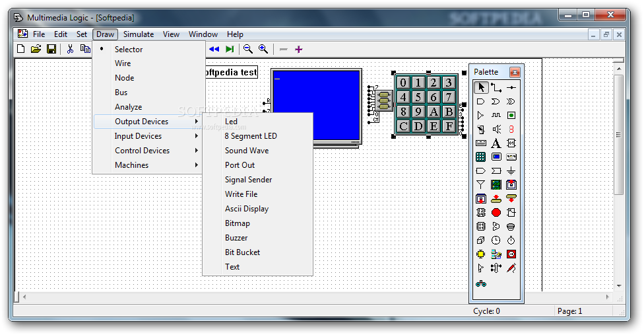This screenshot has height=335, width=644.
Task: Click the horizontal scrollbar right arrow
Action: [608, 297]
